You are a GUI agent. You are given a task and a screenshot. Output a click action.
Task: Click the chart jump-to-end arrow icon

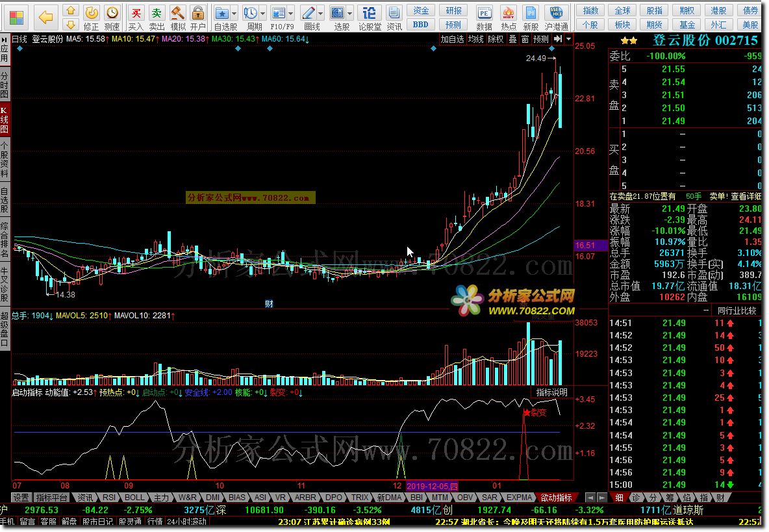pos(558,39)
